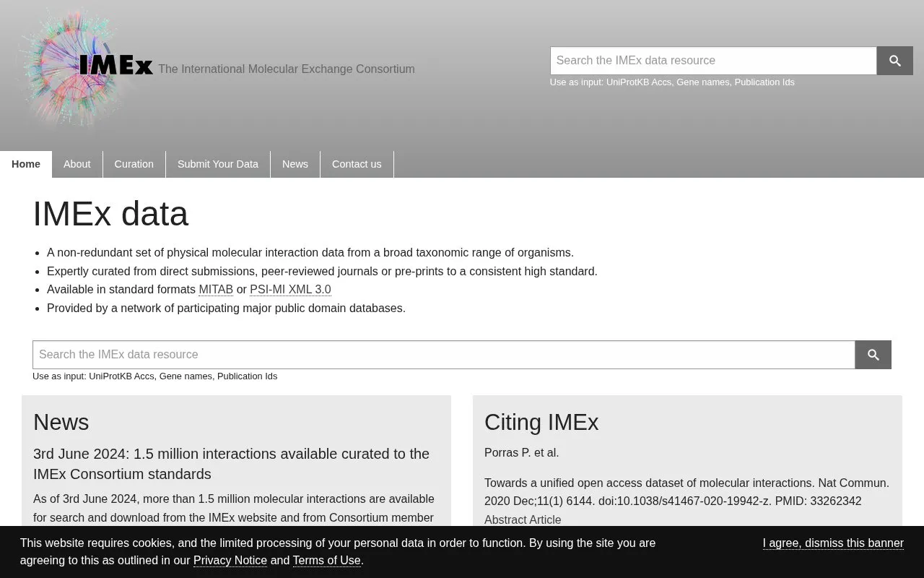Click the Citing IMEx heading
Viewport: 924px width, 578px height.
click(541, 422)
